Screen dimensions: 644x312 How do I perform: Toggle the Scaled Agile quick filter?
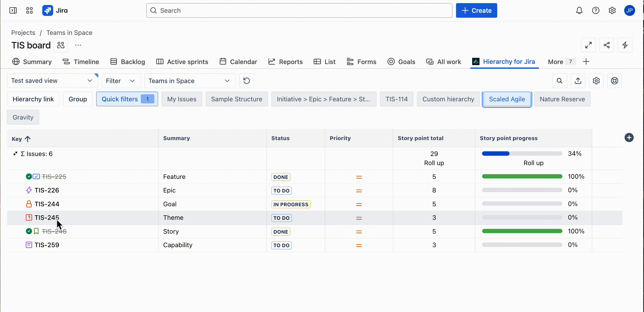pos(507,99)
